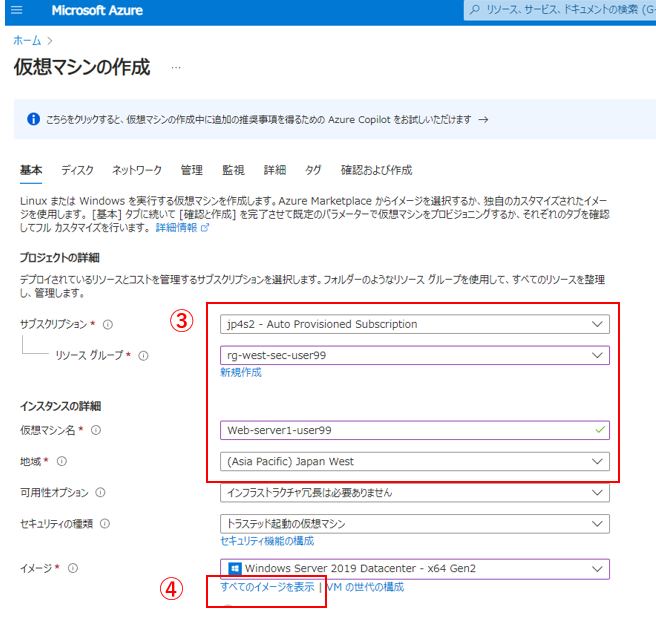The height and width of the screenshot is (628, 656).
Task: Open the セキュリティの種類 dropdown
Action: pyautogui.click(x=415, y=524)
